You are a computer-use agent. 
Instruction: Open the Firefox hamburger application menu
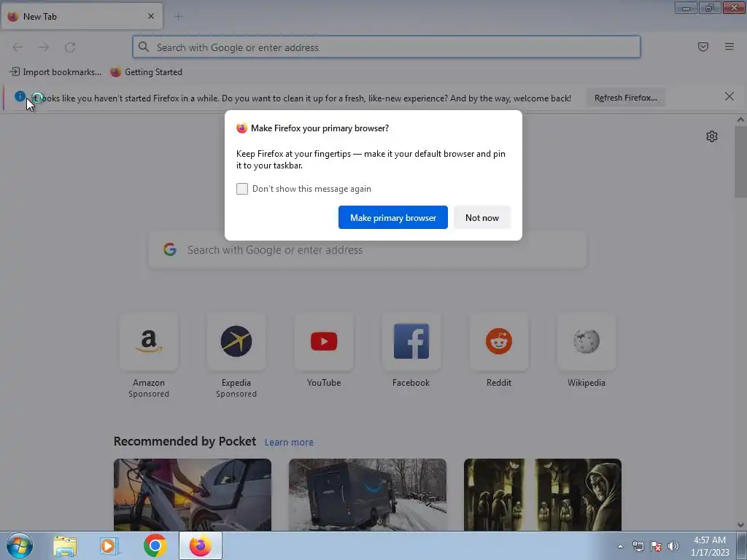pyautogui.click(x=729, y=47)
